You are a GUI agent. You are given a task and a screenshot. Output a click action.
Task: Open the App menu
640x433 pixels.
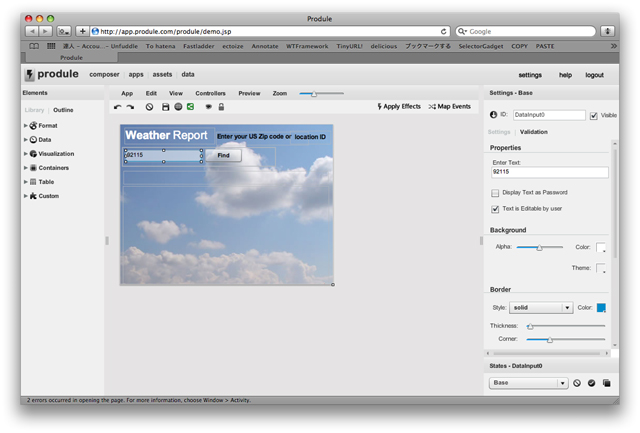coord(127,93)
